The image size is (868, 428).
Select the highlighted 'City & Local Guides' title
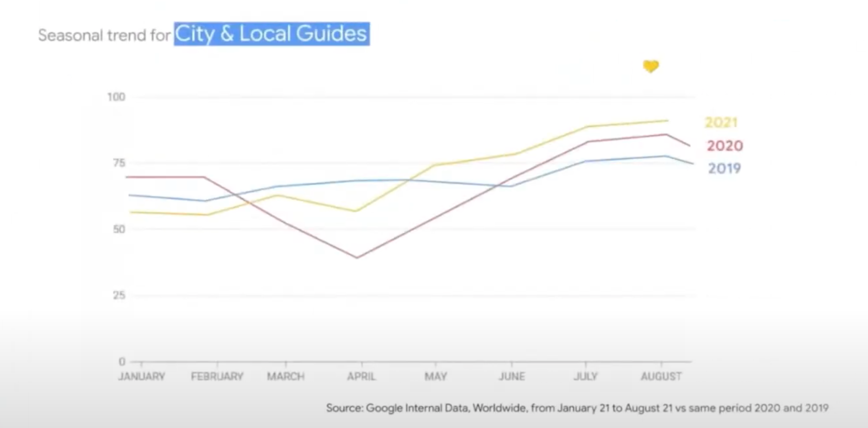point(272,34)
